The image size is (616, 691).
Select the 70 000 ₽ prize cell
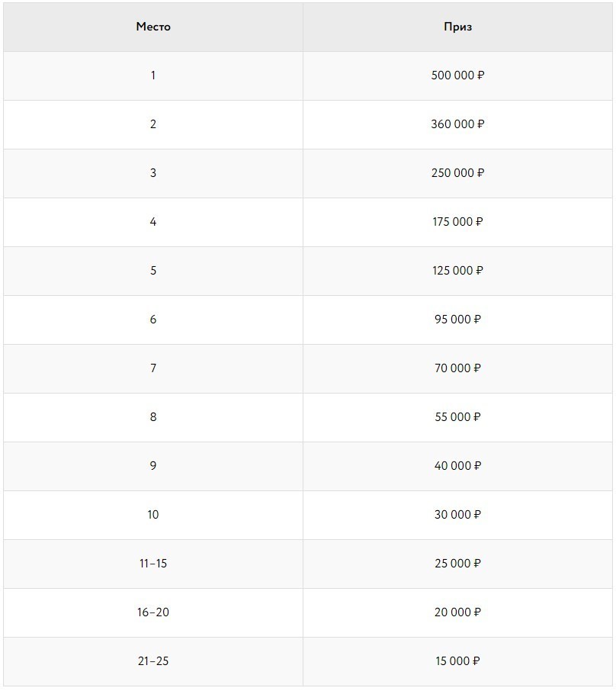point(457,368)
